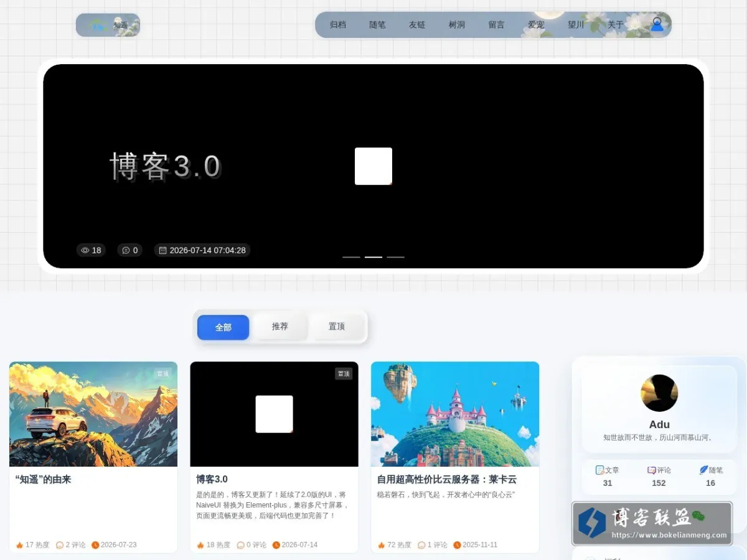Switch to the 置顶 filter tab
Image resolution: width=747 pixels, height=560 pixels.
pos(337,327)
